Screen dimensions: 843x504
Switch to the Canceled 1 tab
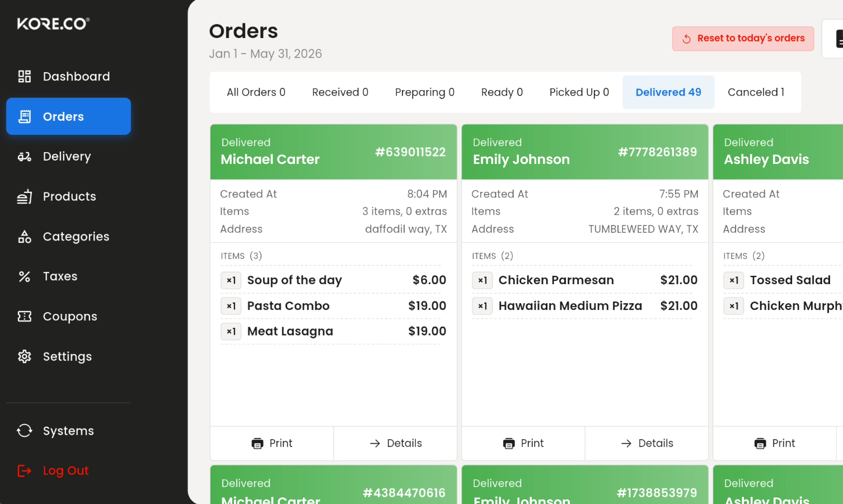pyautogui.click(x=756, y=92)
